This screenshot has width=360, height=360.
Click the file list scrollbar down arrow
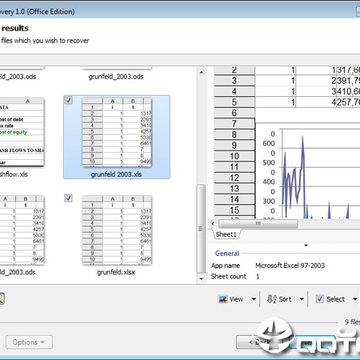click(201, 279)
